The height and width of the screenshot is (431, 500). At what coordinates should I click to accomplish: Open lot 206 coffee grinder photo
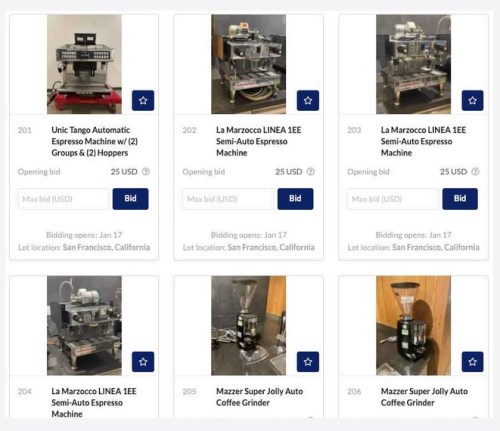[x=413, y=325]
